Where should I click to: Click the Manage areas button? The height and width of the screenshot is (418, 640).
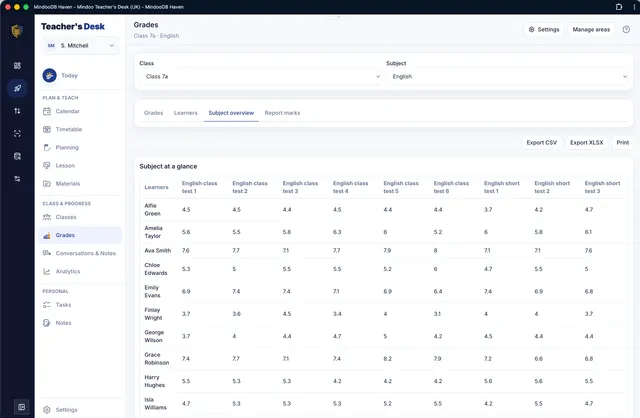(591, 29)
